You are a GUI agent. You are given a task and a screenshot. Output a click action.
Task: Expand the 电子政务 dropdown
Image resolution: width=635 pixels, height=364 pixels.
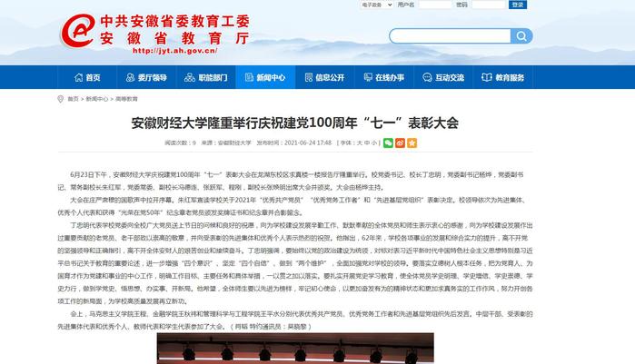click(377, 5)
